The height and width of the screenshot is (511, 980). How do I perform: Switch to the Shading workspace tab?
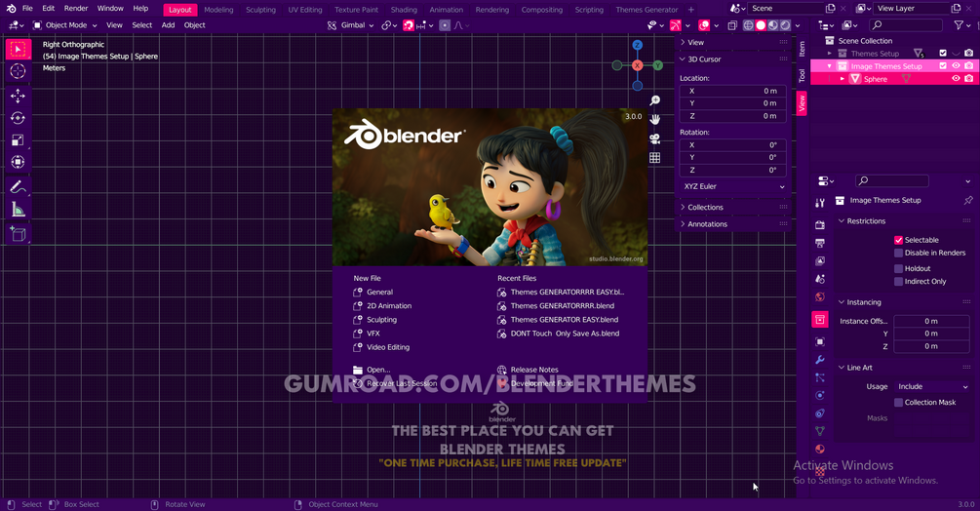[404, 10]
